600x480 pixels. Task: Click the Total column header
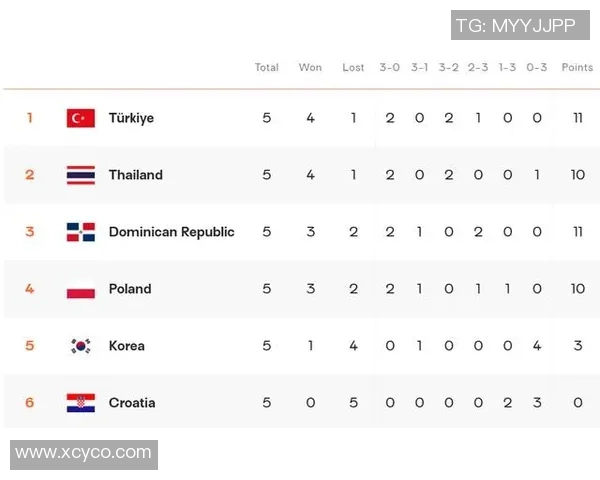[x=266, y=68]
